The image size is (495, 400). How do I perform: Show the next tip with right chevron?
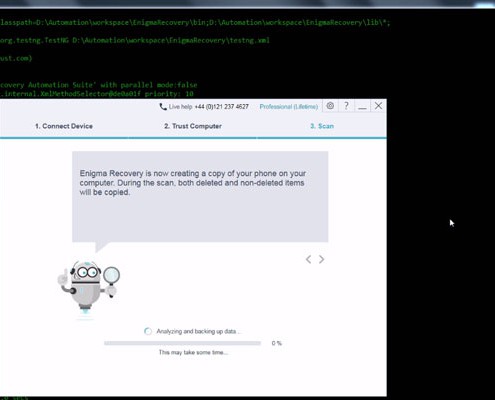click(321, 259)
